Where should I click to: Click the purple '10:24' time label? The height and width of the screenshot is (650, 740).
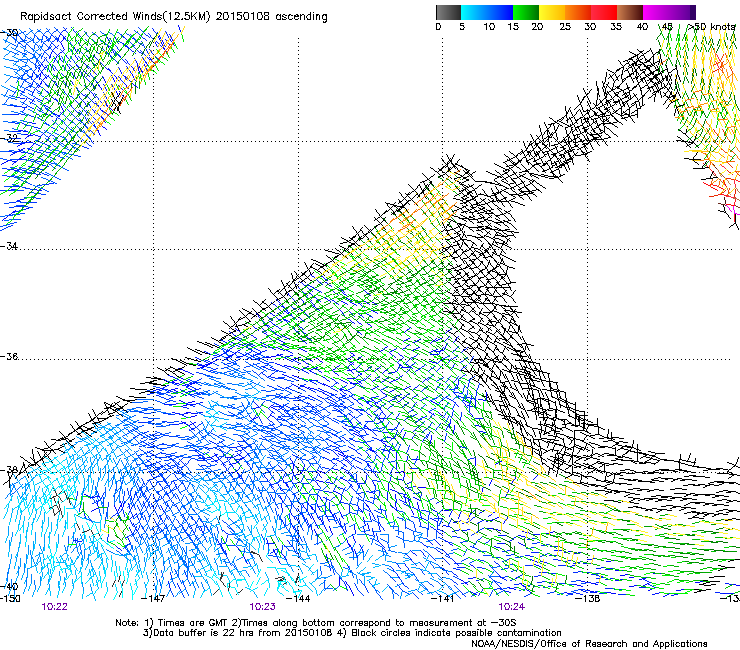[x=512, y=607]
